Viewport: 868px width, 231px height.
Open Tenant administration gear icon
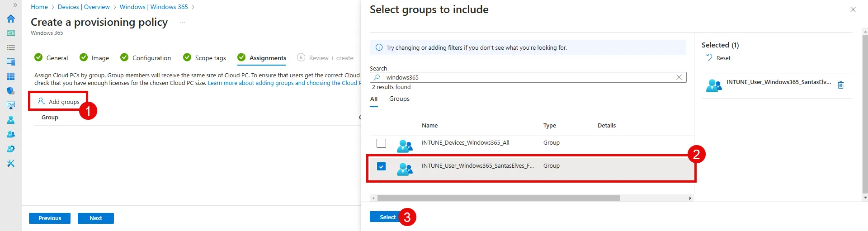[x=11, y=149]
